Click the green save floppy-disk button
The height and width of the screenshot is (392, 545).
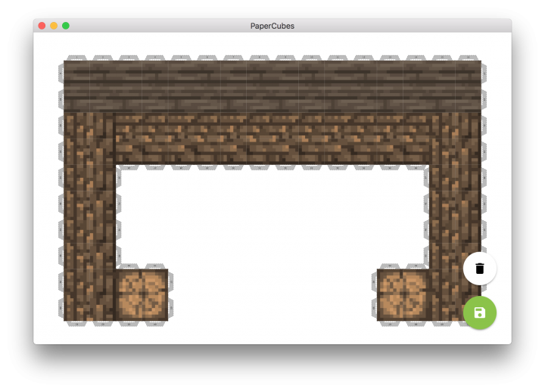coord(479,313)
